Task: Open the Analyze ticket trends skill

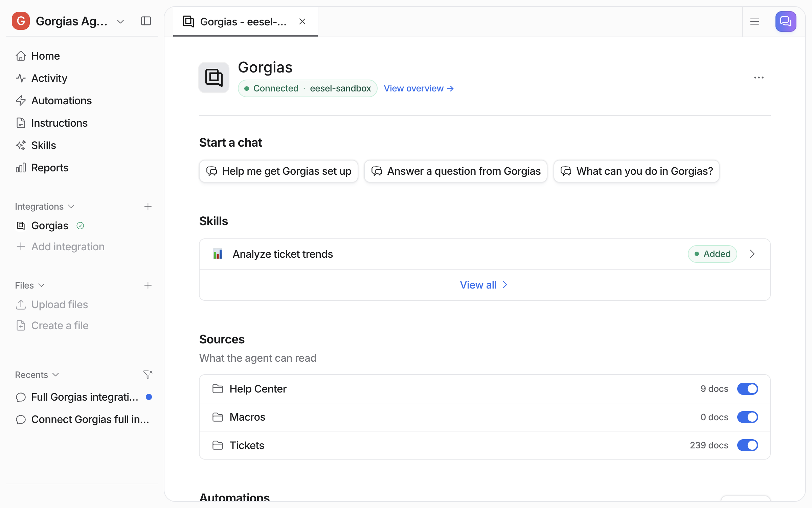Action: pos(484,254)
